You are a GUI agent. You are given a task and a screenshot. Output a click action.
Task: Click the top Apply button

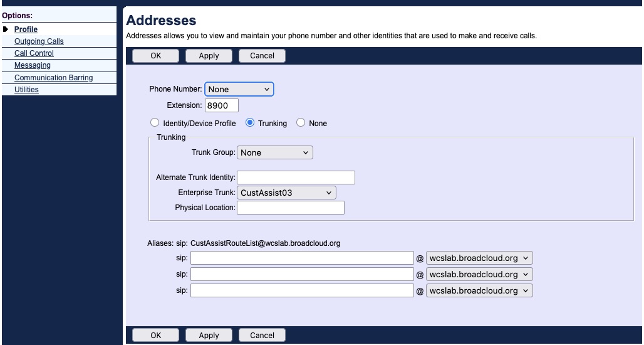click(x=209, y=55)
